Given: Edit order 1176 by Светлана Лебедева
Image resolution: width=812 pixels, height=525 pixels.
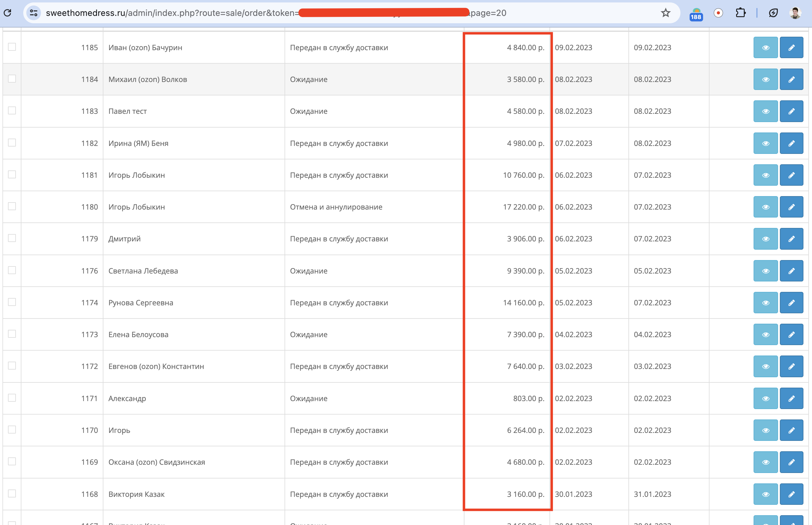Looking at the screenshot, I should click(791, 271).
